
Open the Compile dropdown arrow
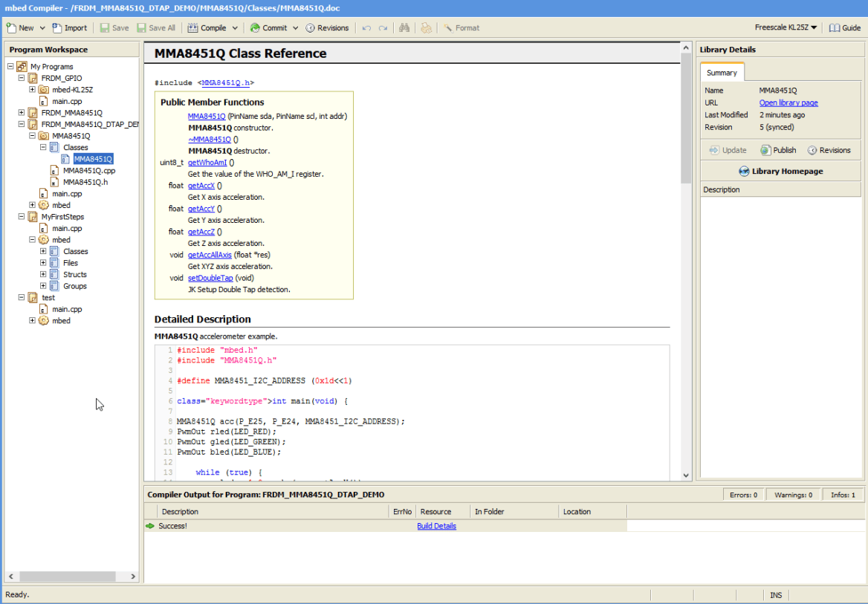235,27
